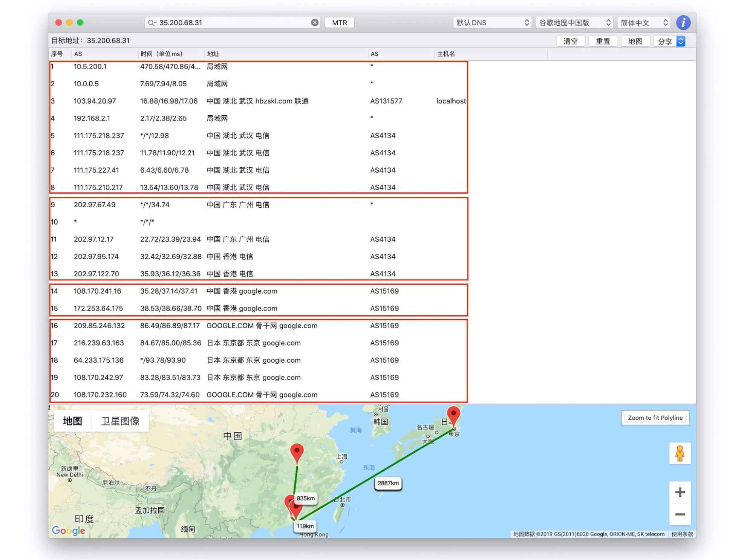Click the IP address search field
The width and height of the screenshot is (744, 560).
coord(233,23)
